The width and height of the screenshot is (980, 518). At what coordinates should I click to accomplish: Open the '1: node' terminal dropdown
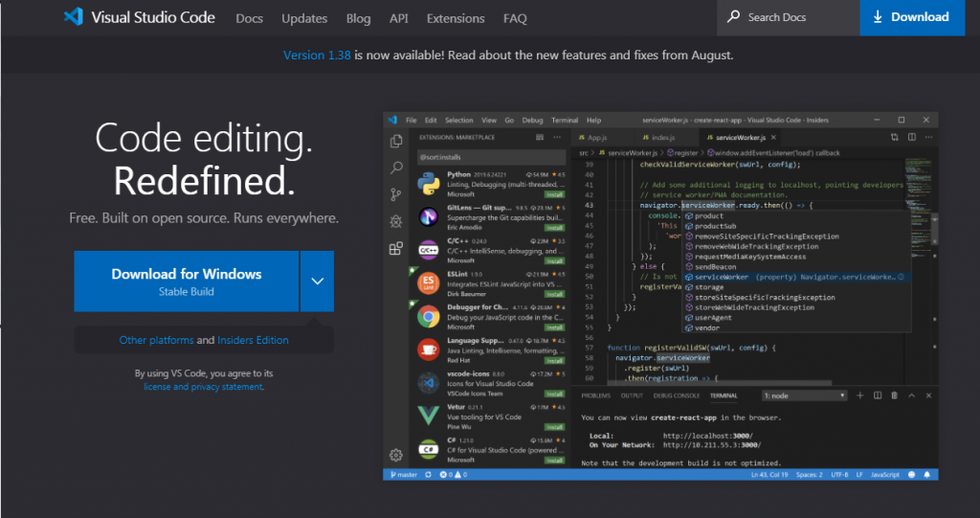tap(804, 395)
